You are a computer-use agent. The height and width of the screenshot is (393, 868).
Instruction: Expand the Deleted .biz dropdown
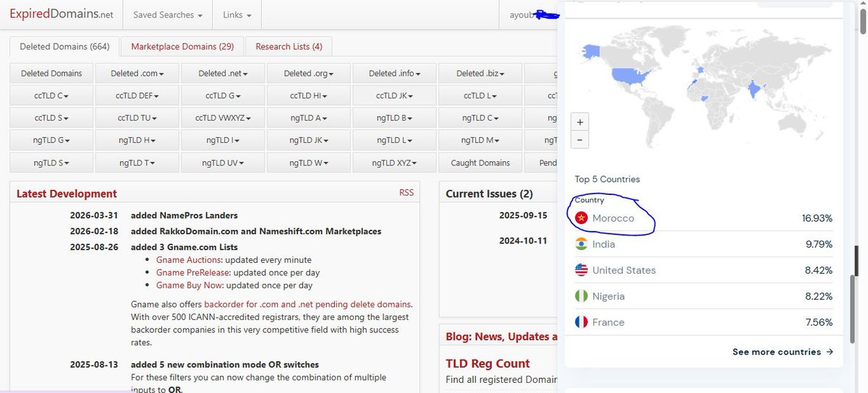480,73
